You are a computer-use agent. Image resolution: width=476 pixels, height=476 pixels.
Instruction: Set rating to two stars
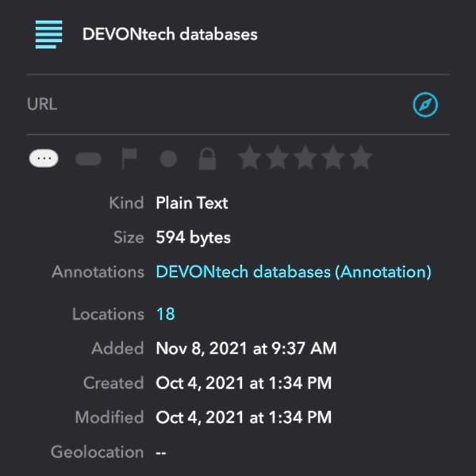click(278, 157)
